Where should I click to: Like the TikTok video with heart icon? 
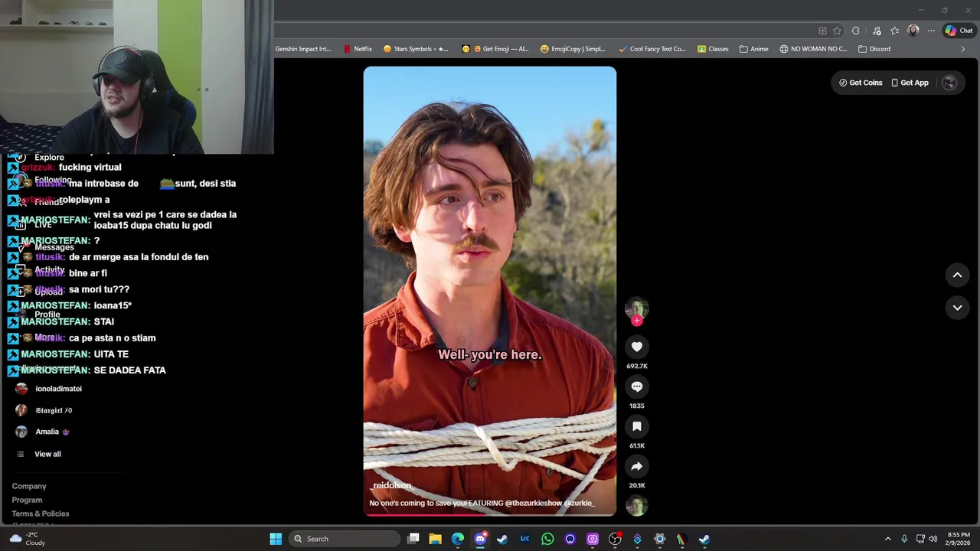(636, 347)
